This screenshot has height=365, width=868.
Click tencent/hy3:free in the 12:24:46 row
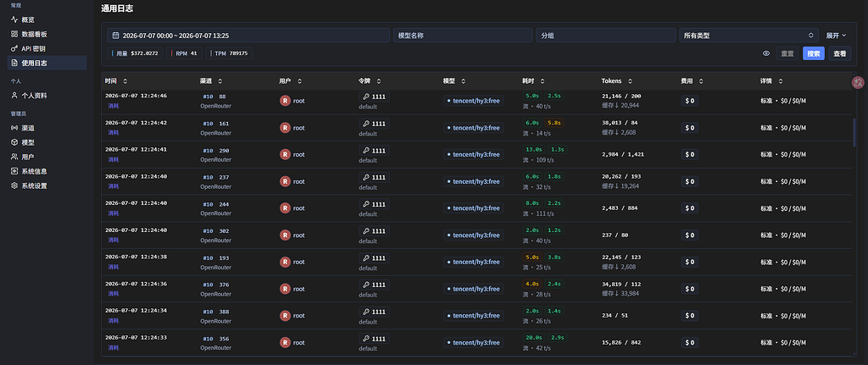(473, 101)
